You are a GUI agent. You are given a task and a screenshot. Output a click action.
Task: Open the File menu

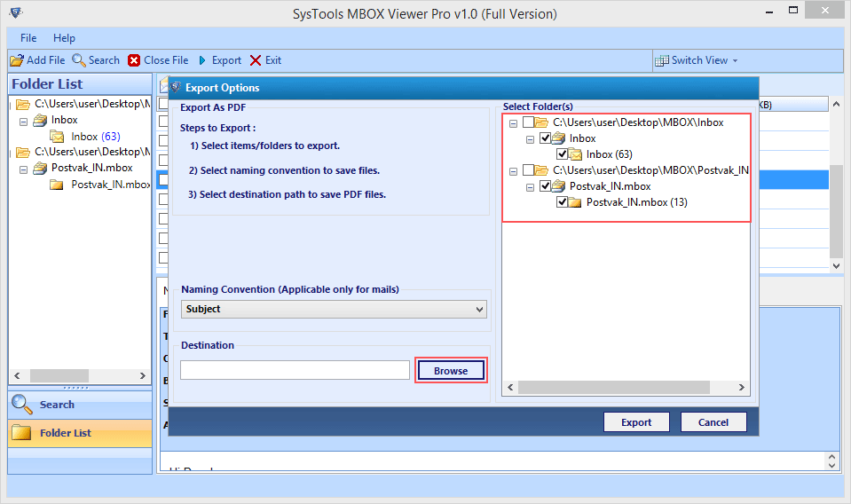[28, 38]
